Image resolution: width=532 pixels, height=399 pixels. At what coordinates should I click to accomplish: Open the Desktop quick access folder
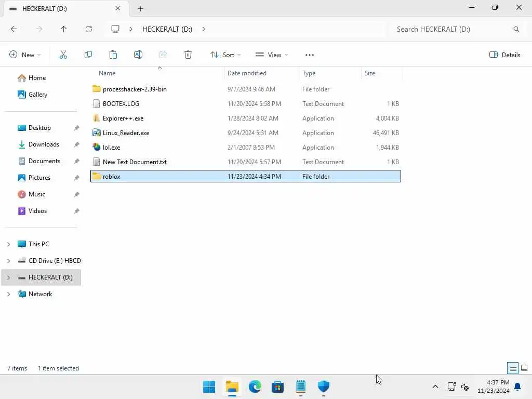point(39,128)
